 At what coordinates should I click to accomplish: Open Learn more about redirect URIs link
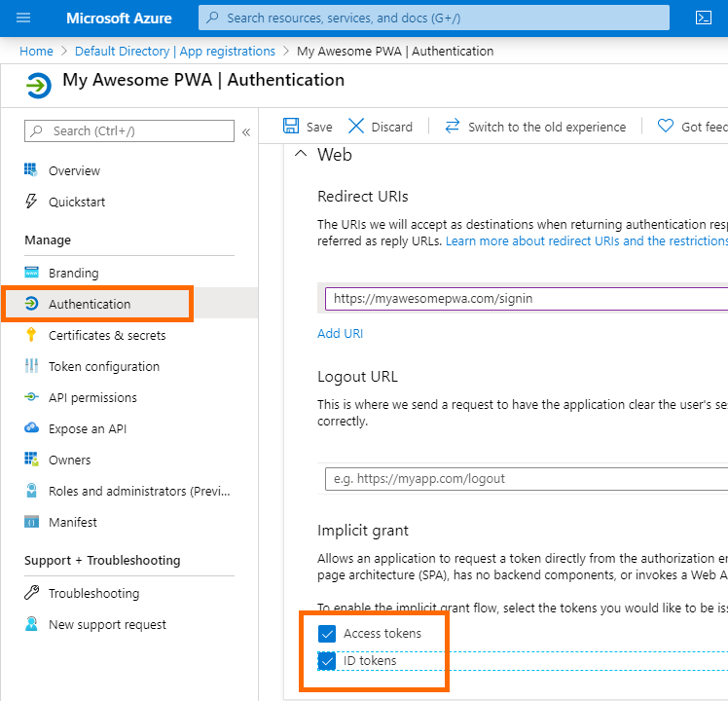pos(587,240)
